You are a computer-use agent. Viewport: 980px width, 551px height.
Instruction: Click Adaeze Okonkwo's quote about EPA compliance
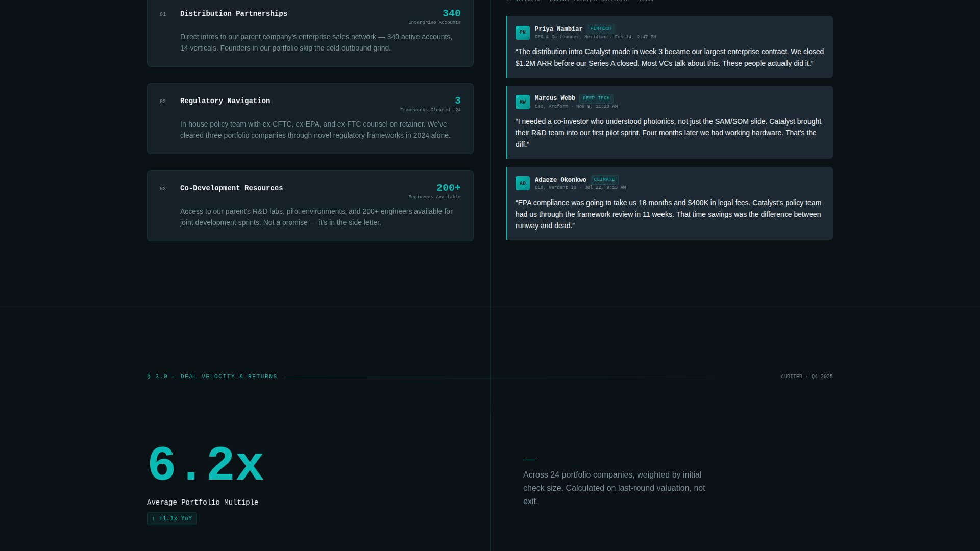[x=669, y=214]
